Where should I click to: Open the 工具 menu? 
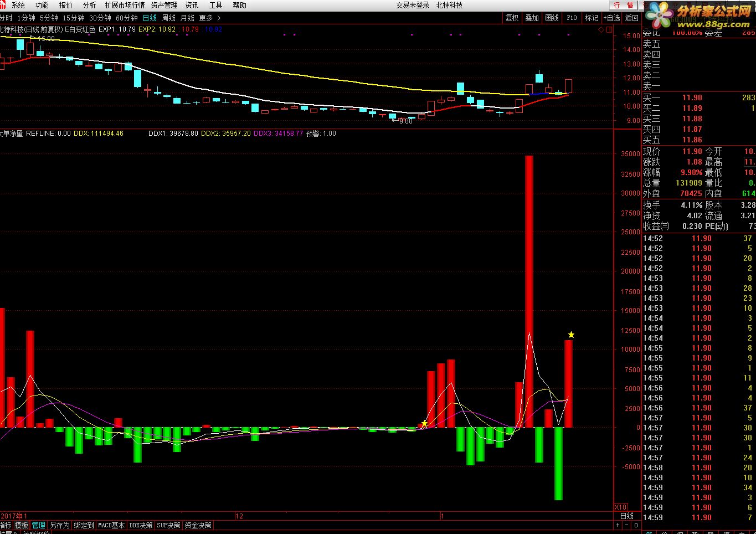[x=215, y=5]
